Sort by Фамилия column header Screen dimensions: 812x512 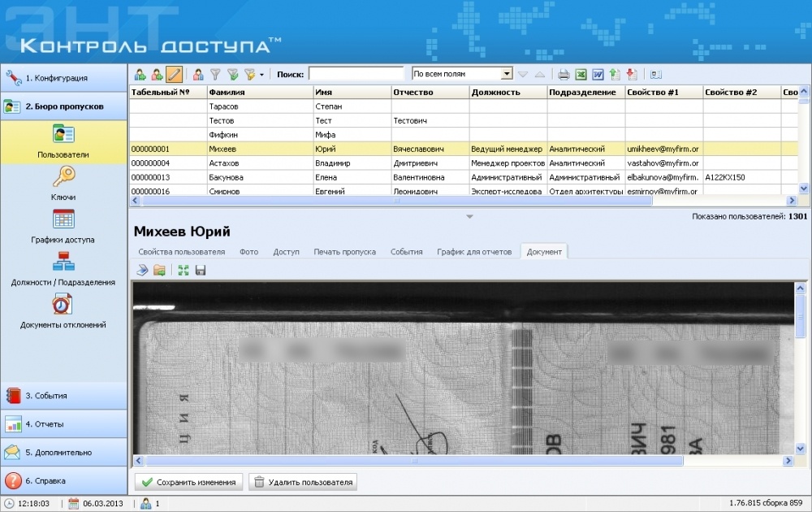click(260, 93)
